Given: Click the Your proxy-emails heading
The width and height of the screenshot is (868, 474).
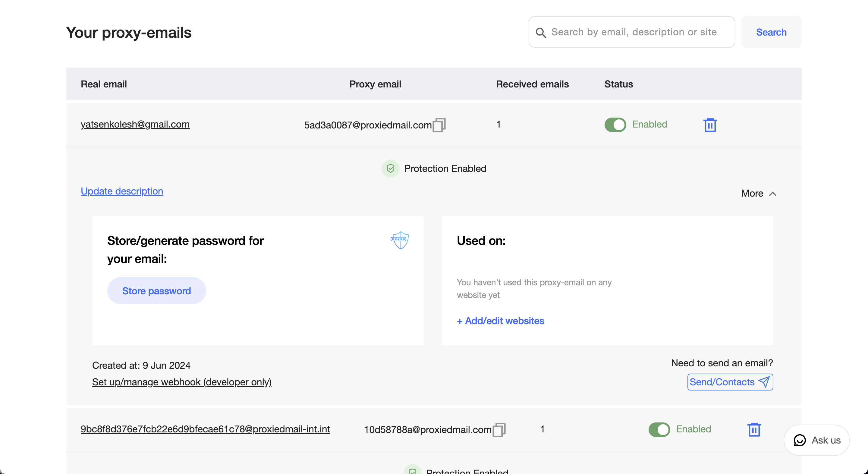Looking at the screenshot, I should tap(129, 33).
